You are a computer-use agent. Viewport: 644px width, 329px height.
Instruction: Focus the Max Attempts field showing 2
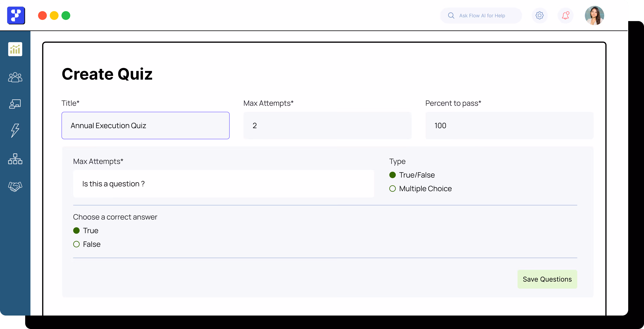(x=327, y=126)
